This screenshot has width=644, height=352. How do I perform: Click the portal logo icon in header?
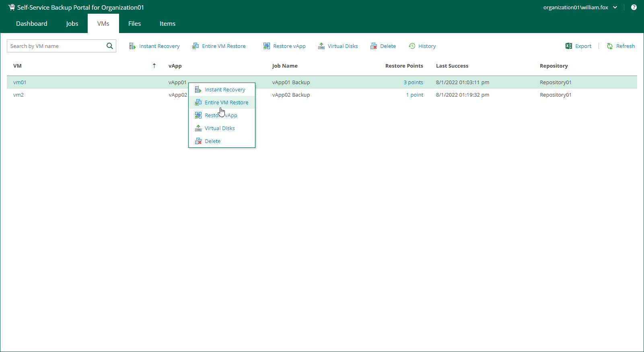click(12, 7)
